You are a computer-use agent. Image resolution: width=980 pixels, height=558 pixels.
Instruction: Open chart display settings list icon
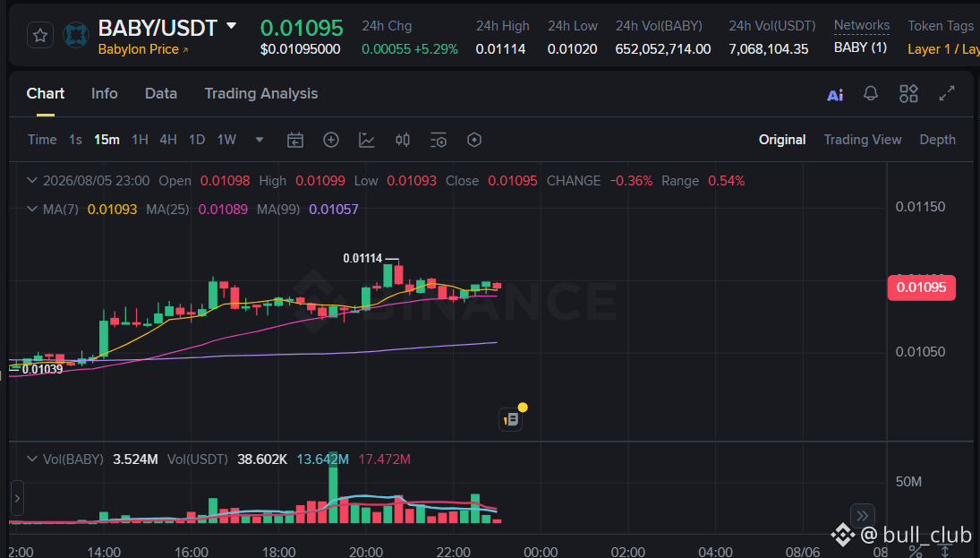point(439,140)
